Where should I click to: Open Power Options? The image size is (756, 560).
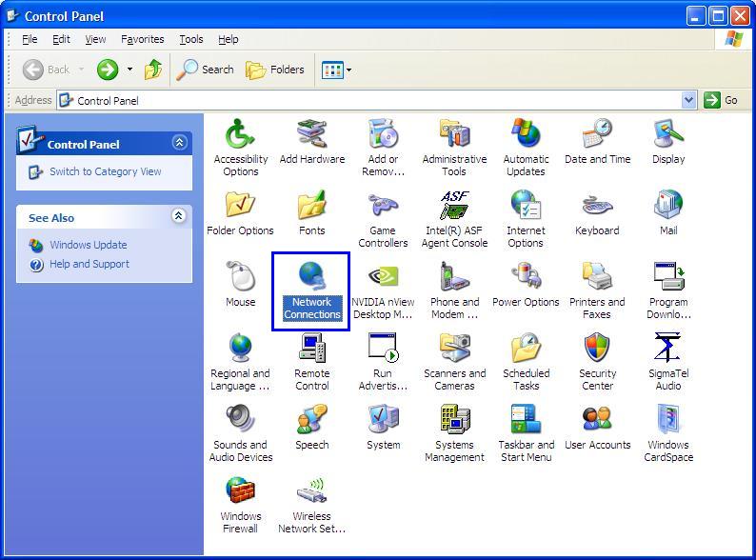(526, 284)
